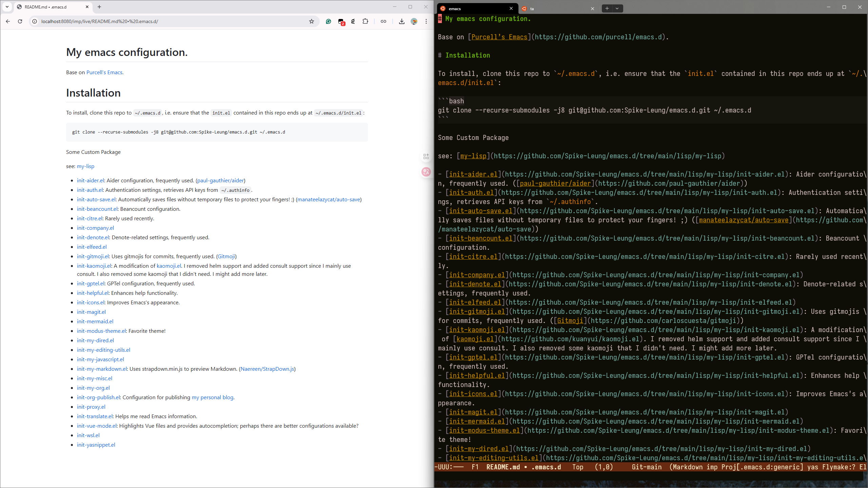This screenshot has width=868, height=488.
Task: Open init-gptel.el link in the browser
Action: [91, 284]
